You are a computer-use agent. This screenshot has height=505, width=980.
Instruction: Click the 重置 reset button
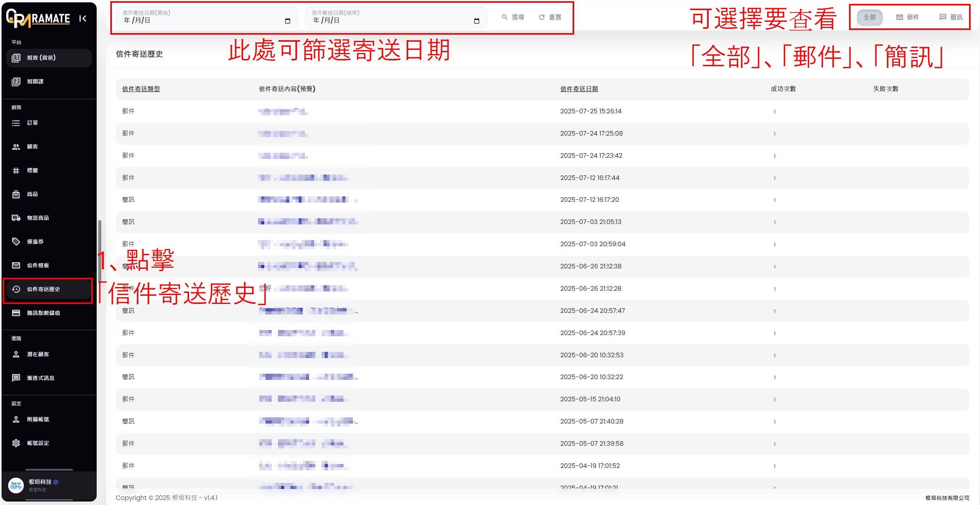(x=550, y=18)
